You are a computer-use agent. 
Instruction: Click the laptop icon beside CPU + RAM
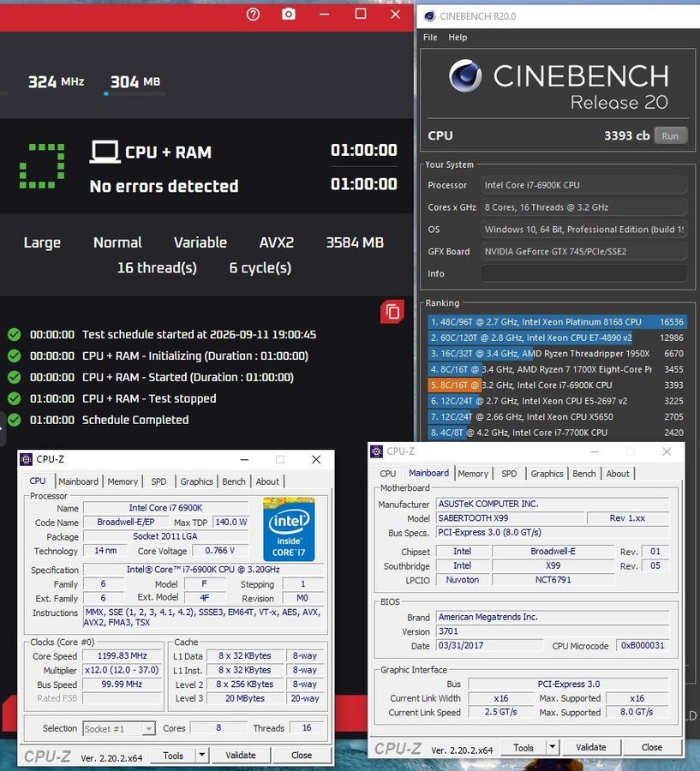105,152
